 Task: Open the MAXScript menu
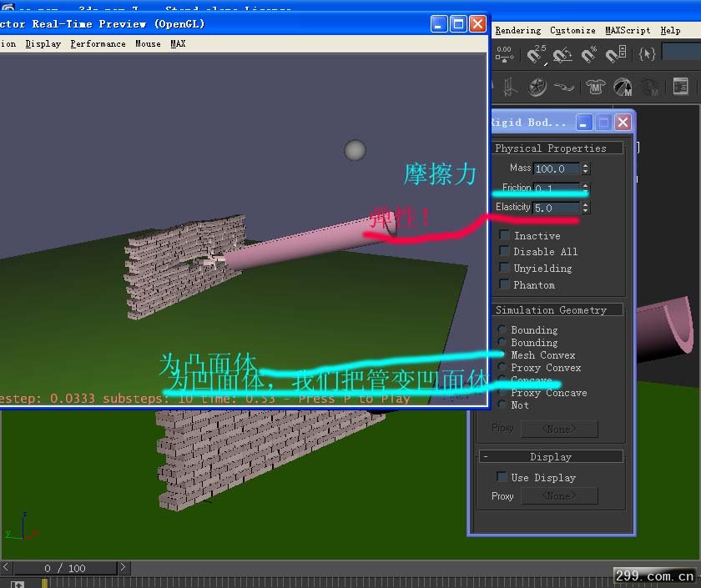628,30
